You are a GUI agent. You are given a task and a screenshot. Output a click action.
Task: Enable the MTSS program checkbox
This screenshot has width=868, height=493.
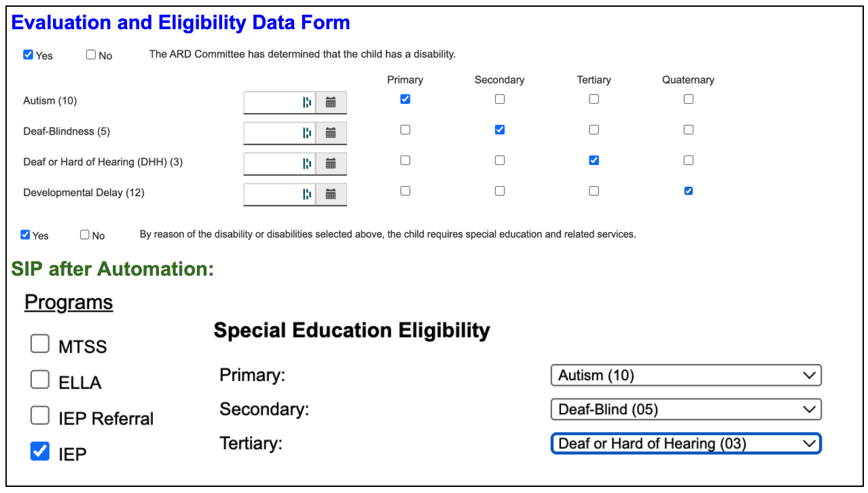(40, 344)
